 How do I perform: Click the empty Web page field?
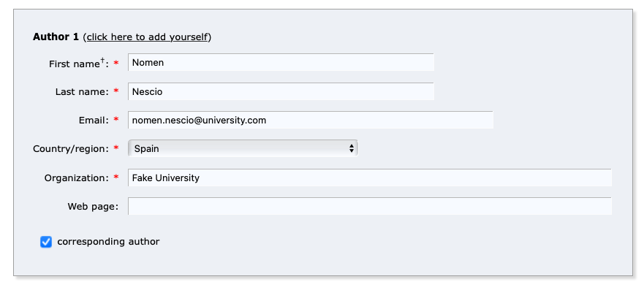(x=370, y=206)
